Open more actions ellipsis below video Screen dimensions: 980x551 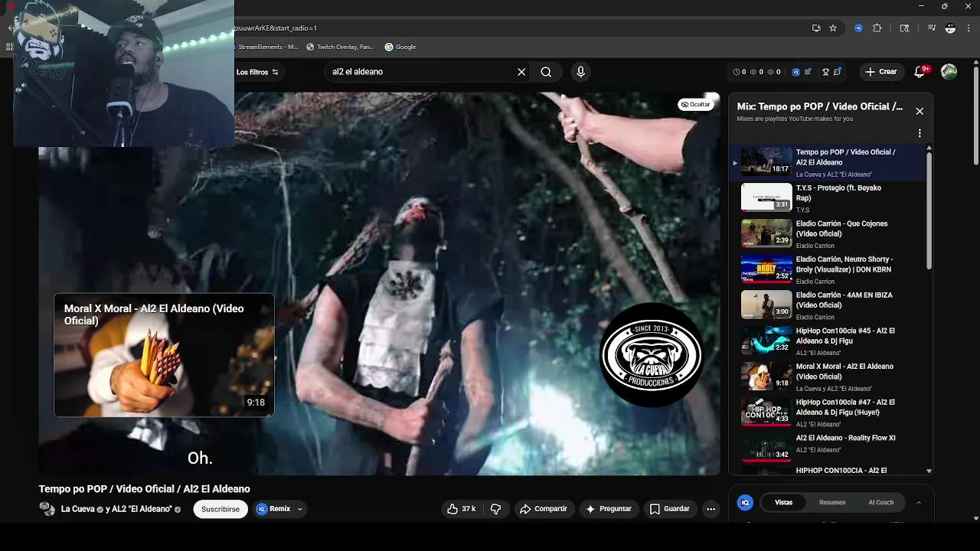click(710, 509)
